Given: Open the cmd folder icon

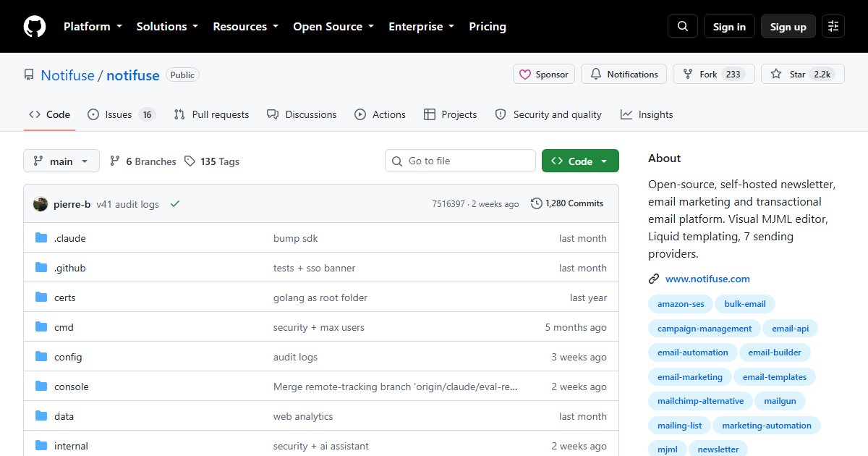Looking at the screenshot, I should pos(41,327).
